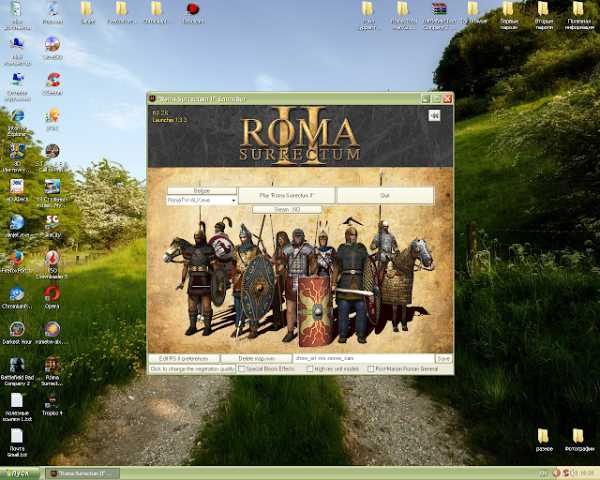
Task: Click into the launch parameters field
Action: [364, 359]
